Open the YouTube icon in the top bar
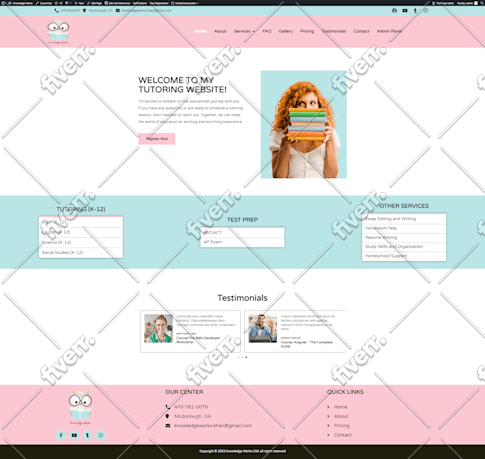This screenshot has width=485, height=459. point(405,11)
